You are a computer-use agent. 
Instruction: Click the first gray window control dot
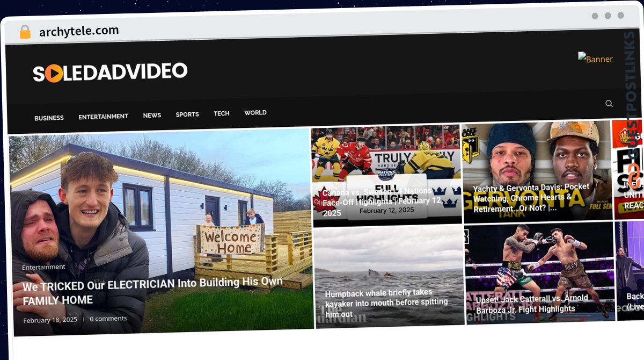[x=595, y=16]
